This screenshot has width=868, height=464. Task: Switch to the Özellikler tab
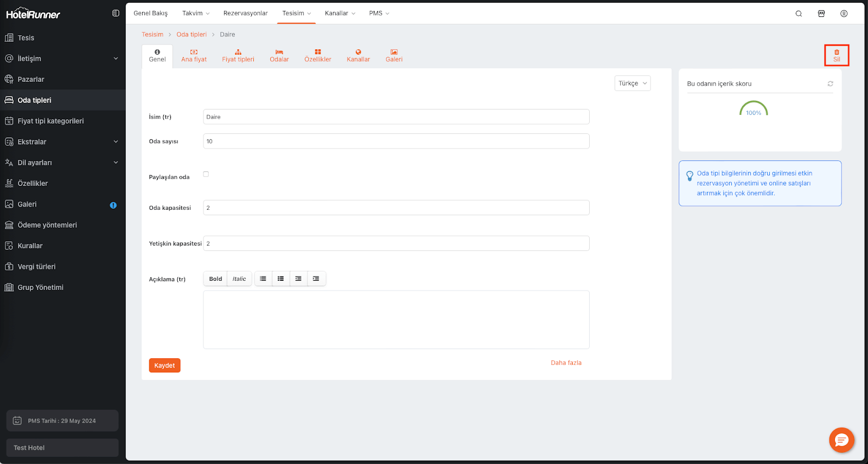click(317, 56)
